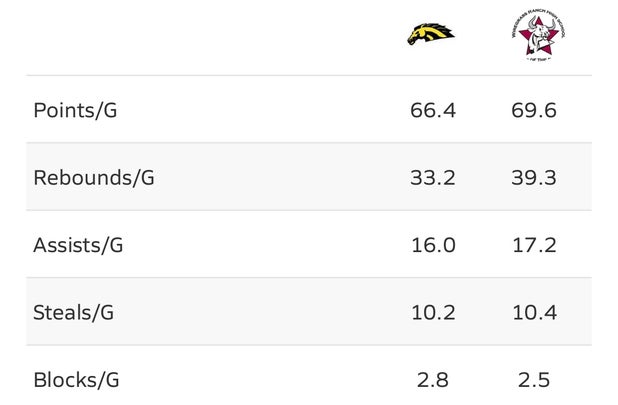Select the Assists/G row label
This screenshot has width=618, height=405.
78,245
